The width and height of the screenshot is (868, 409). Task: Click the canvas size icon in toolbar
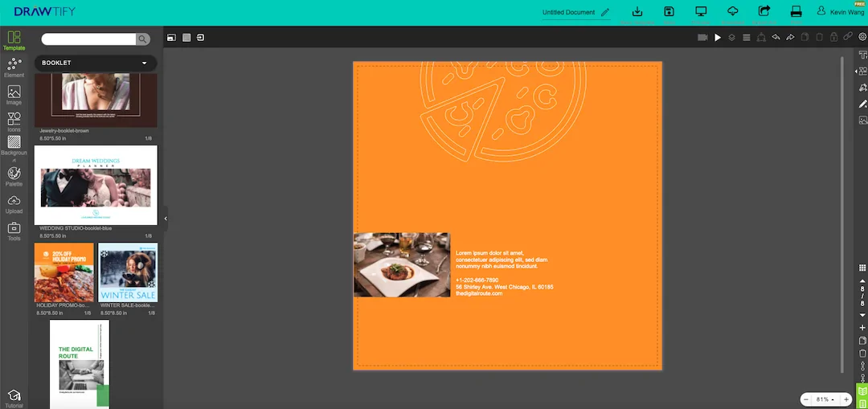pyautogui.click(x=172, y=38)
